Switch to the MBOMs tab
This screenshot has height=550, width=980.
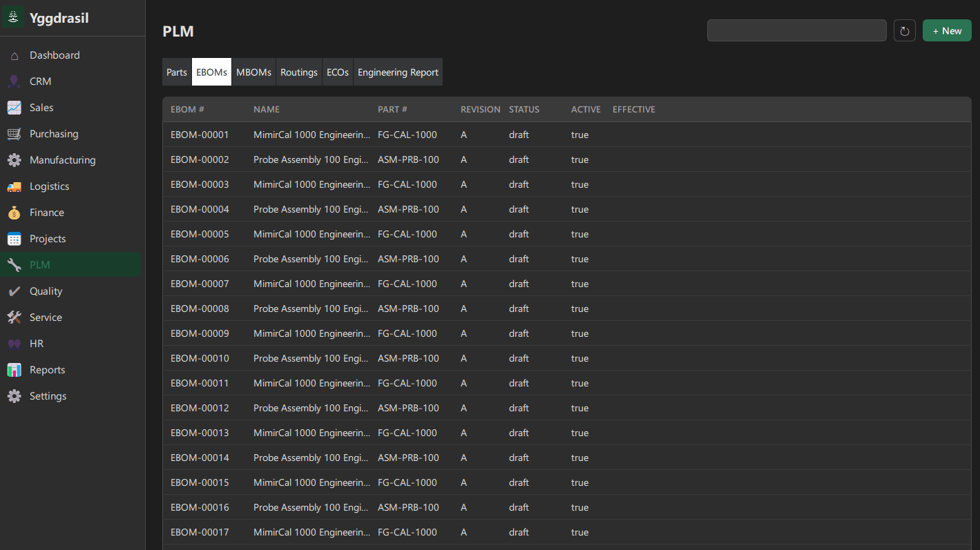[x=253, y=72]
